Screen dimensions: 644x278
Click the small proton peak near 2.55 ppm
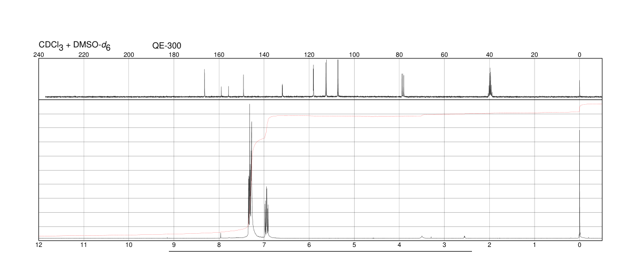point(465,237)
